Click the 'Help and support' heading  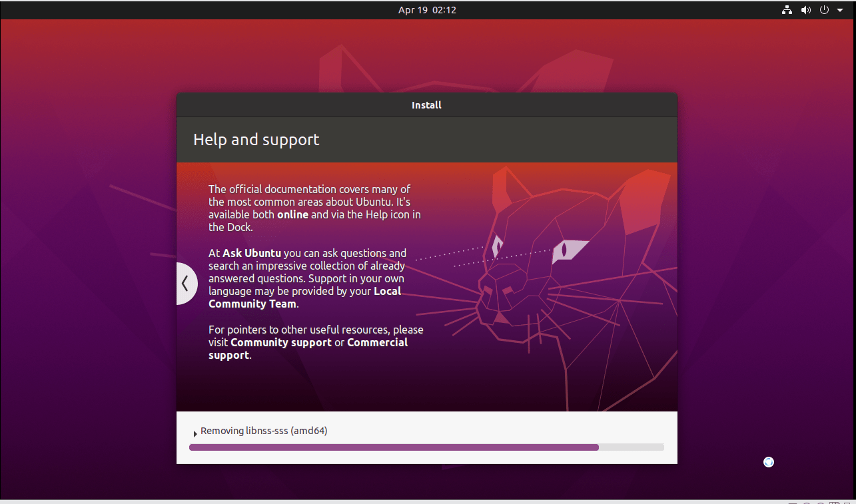(x=256, y=140)
